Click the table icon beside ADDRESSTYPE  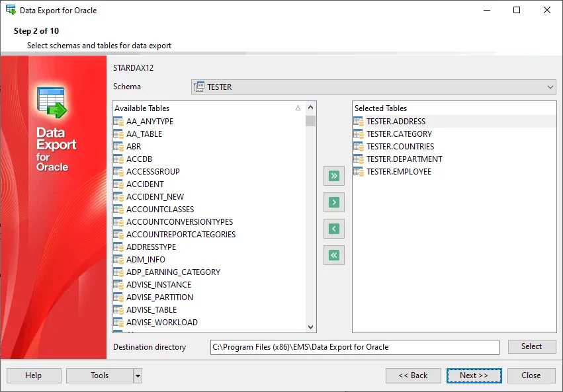(x=118, y=247)
